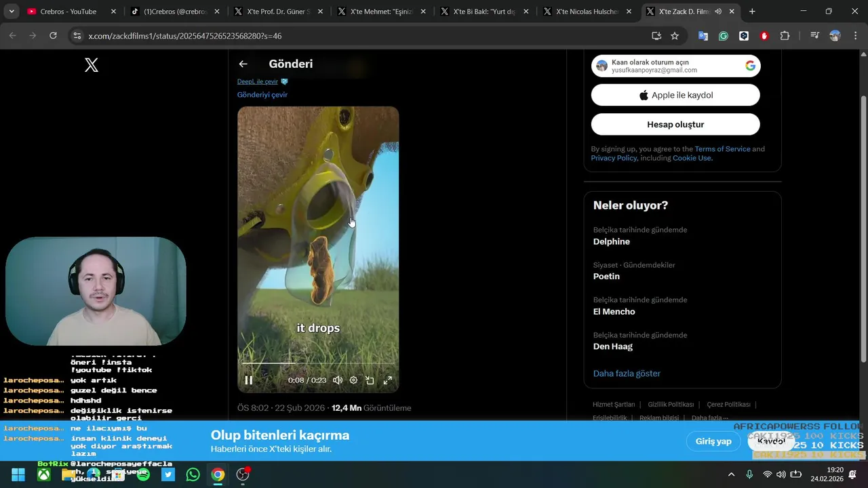The image size is (868, 488).
Task: Open Google Translate extension
Action: tap(703, 36)
